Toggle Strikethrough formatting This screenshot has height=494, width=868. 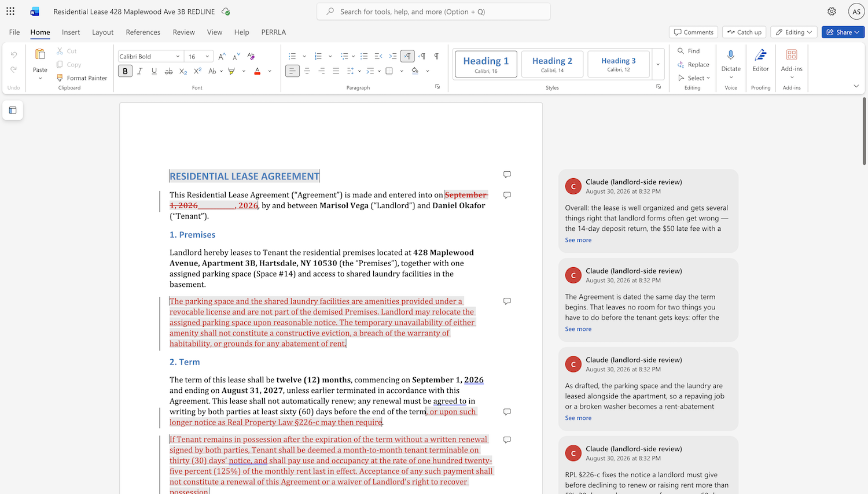[168, 71]
